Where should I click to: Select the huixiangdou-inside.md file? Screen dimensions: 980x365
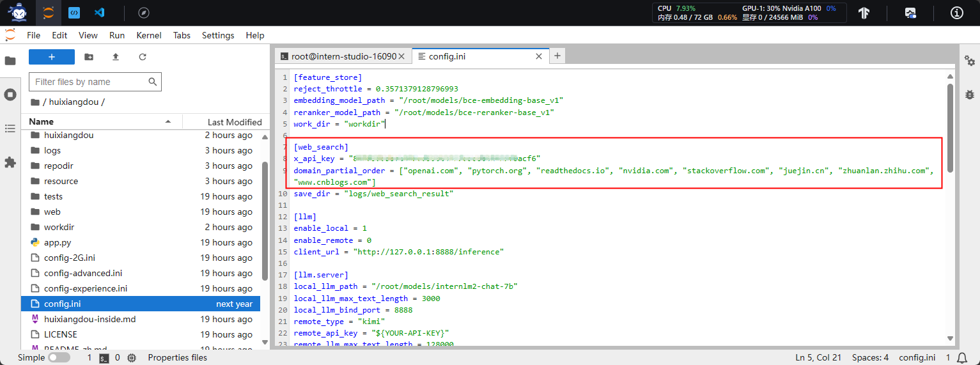(x=141, y=319)
